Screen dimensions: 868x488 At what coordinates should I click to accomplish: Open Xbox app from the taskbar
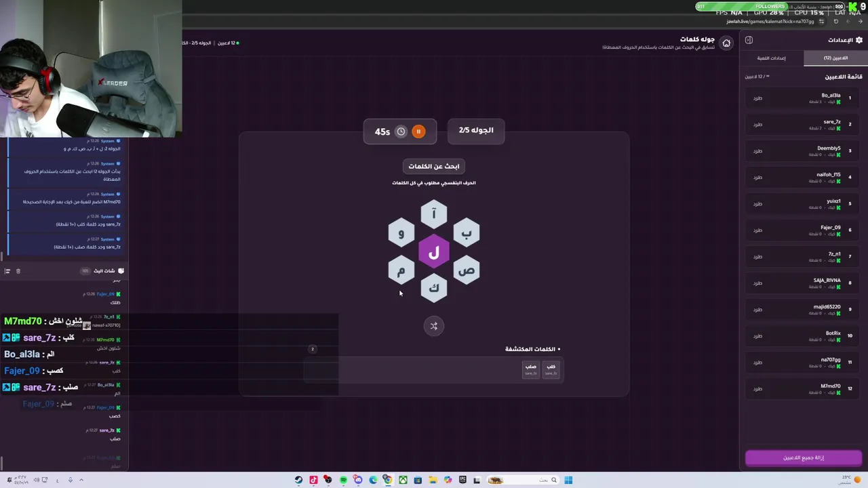pyautogui.click(x=403, y=481)
